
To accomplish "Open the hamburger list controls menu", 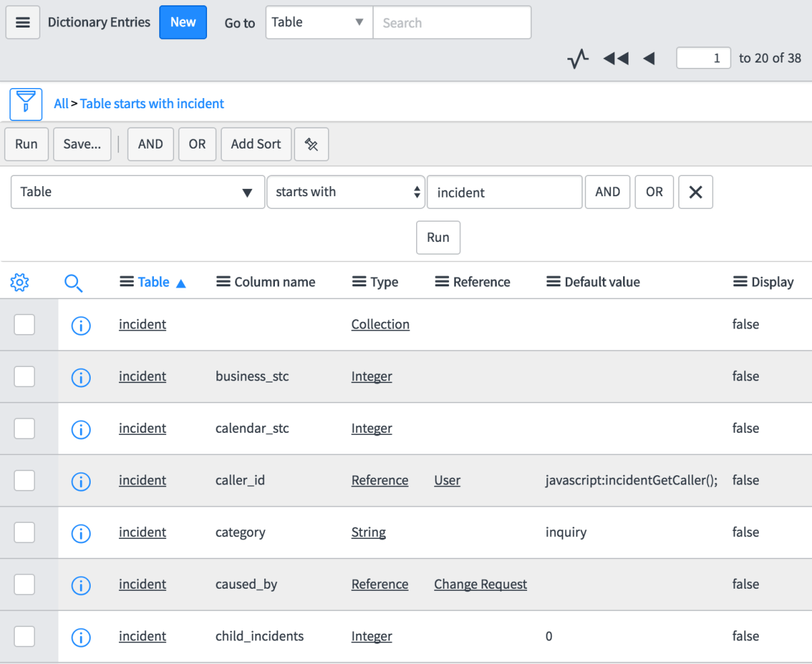I will (23, 22).
